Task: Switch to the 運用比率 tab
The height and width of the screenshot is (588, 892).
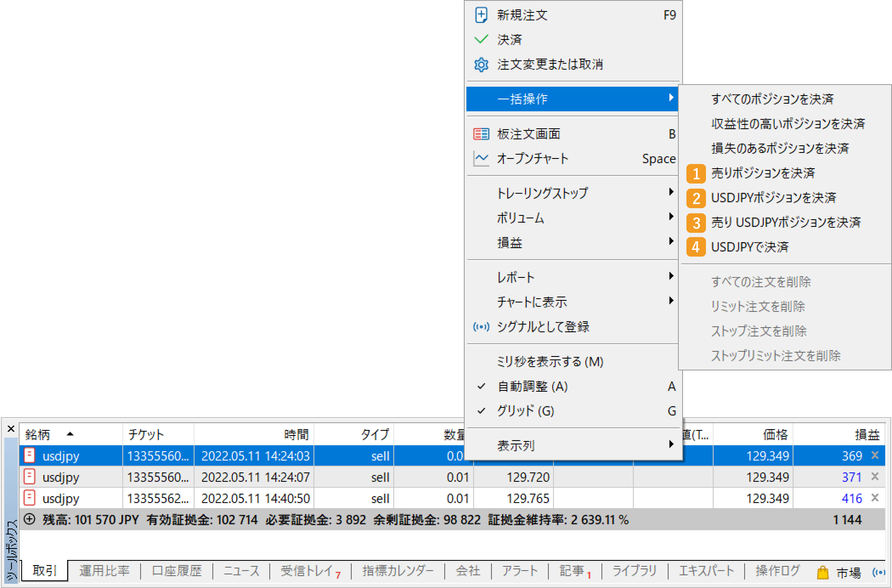Action: [104, 571]
